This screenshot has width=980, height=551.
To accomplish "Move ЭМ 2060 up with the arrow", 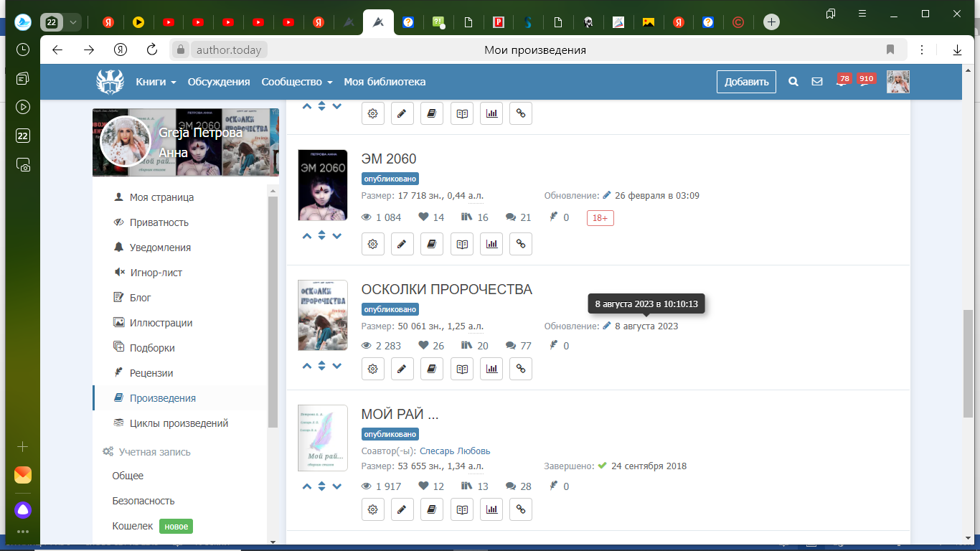I will [307, 236].
